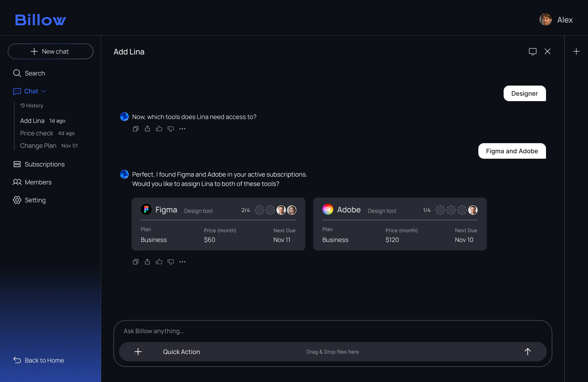Click the 'Designer' reply bubble

[525, 93]
